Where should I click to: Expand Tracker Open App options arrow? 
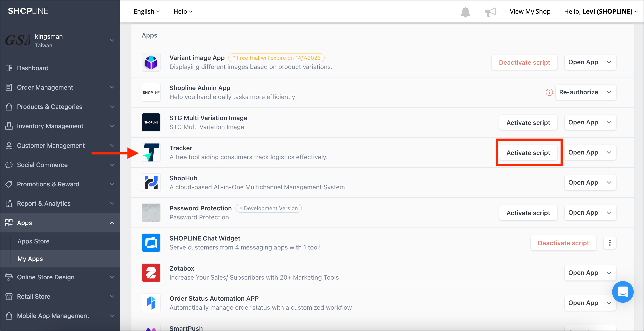(x=609, y=152)
